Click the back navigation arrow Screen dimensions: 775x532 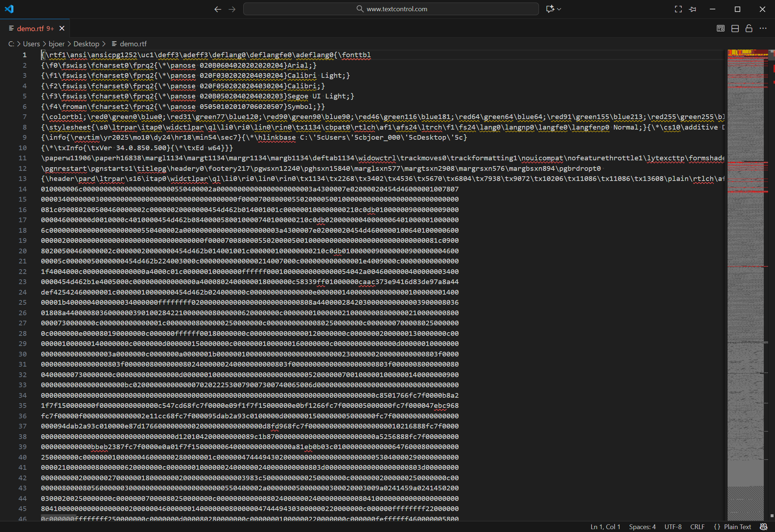[x=218, y=9]
